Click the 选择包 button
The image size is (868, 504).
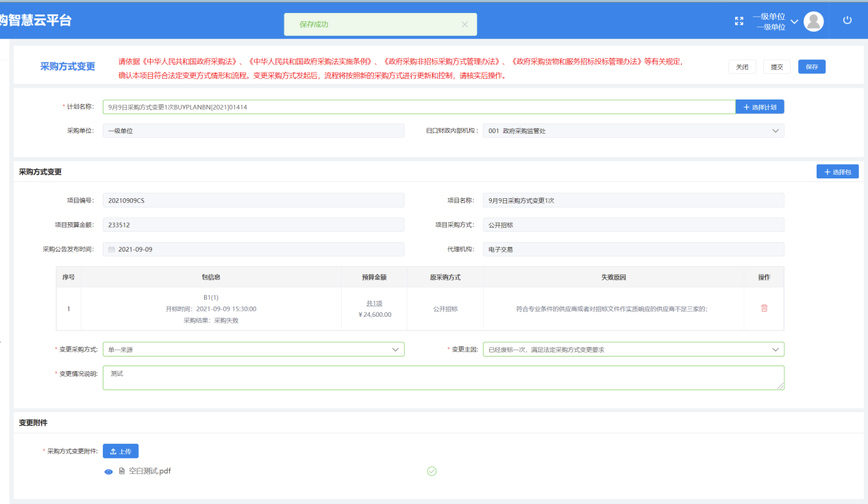(x=837, y=171)
